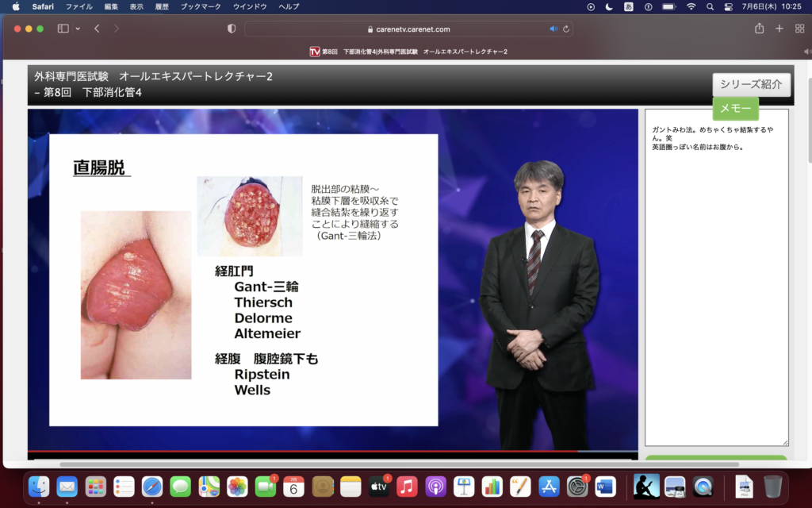The height and width of the screenshot is (508, 812).
Task: Click inside the memo text area
Action: tap(716, 278)
